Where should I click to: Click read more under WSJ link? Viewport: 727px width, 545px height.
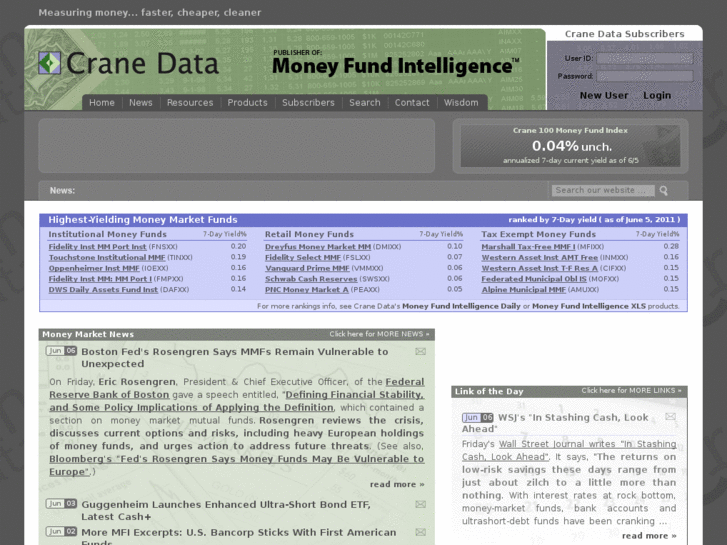pyautogui.click(x=649, y=536)
